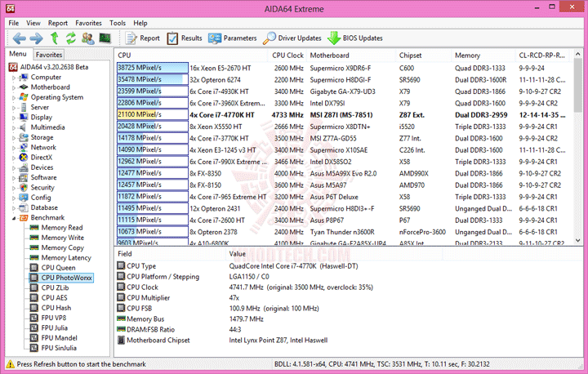Select the Database tree icon
Viewport: 588px width, 374px height.
[x=23, y=207]
